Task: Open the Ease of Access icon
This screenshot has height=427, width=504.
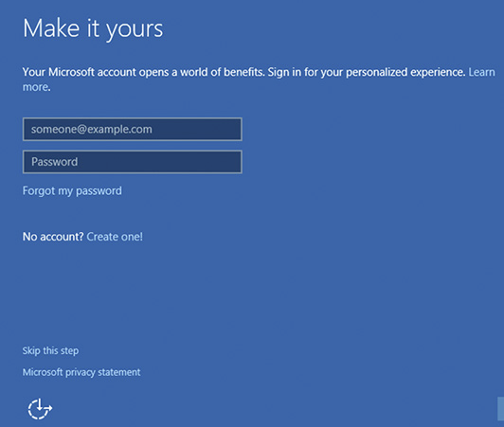Action: pos(40,409)
